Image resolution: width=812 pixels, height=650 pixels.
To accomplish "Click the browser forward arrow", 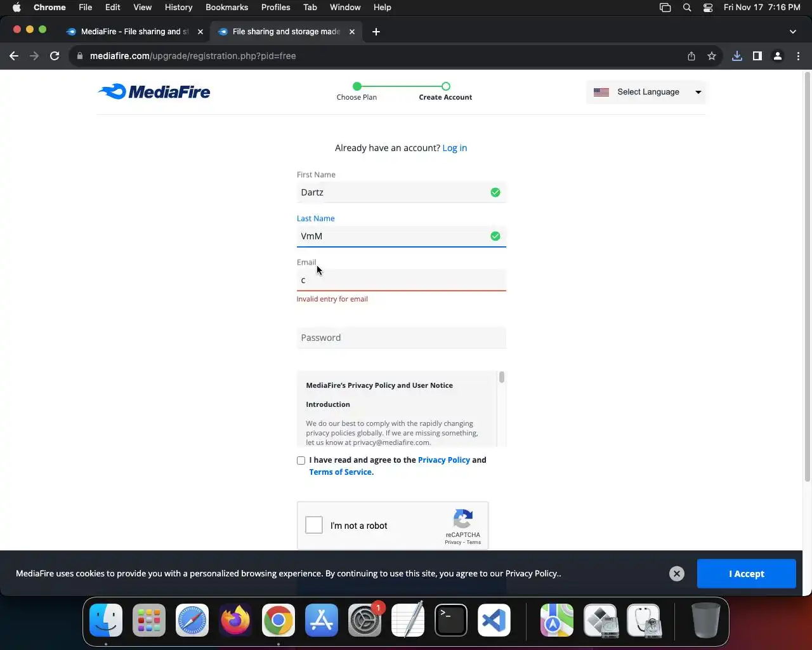I will (34, 56).
